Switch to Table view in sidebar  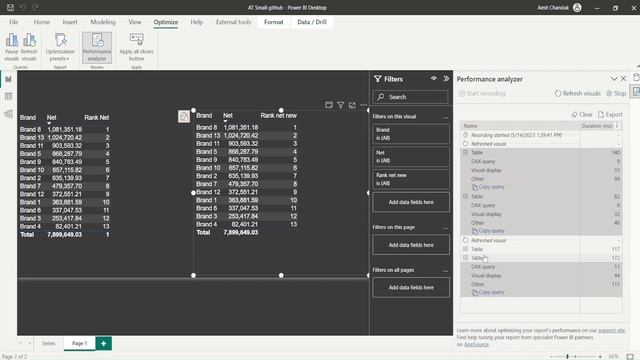click(x=9, y=96)
